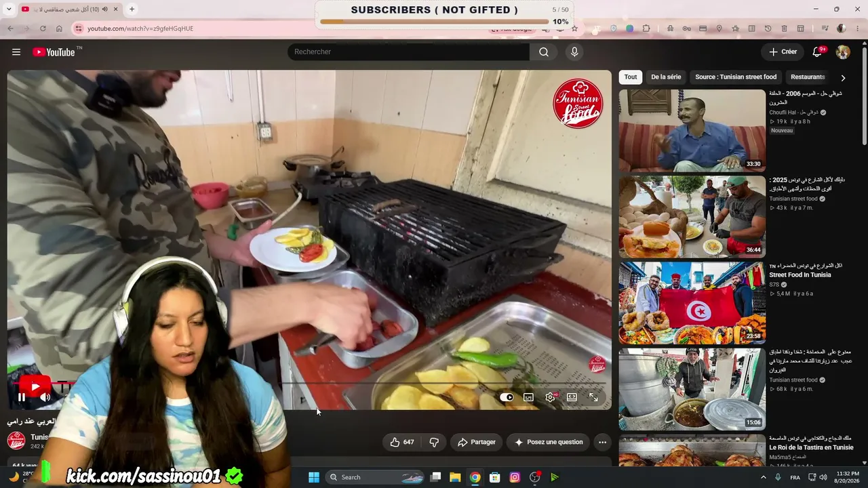Pause the video
Image resolution: width=868 pixels, height=488 pixels.
[22, 398]
